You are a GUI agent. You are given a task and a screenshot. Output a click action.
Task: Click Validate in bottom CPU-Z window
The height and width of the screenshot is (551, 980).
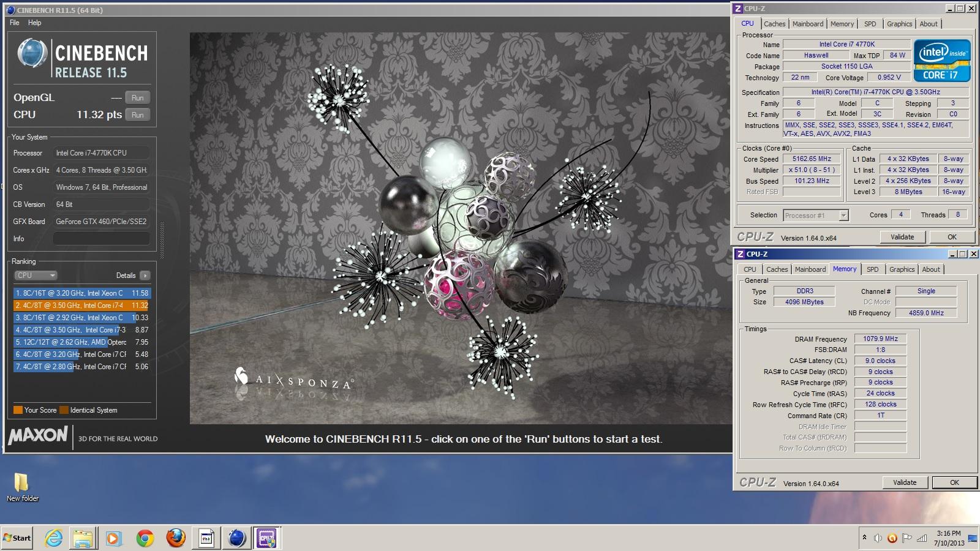point(905,482)
